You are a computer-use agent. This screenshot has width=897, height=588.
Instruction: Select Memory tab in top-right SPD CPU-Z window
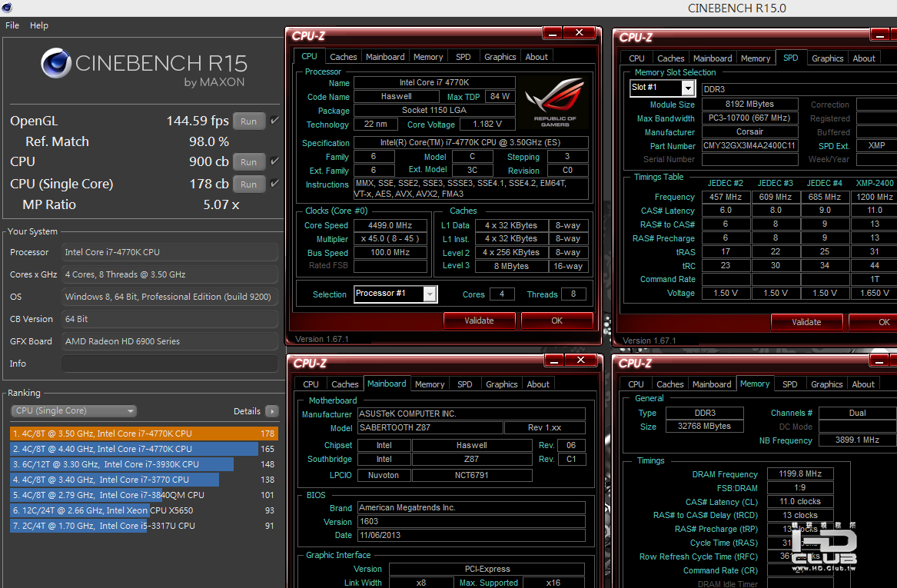[x=755, y=58]
